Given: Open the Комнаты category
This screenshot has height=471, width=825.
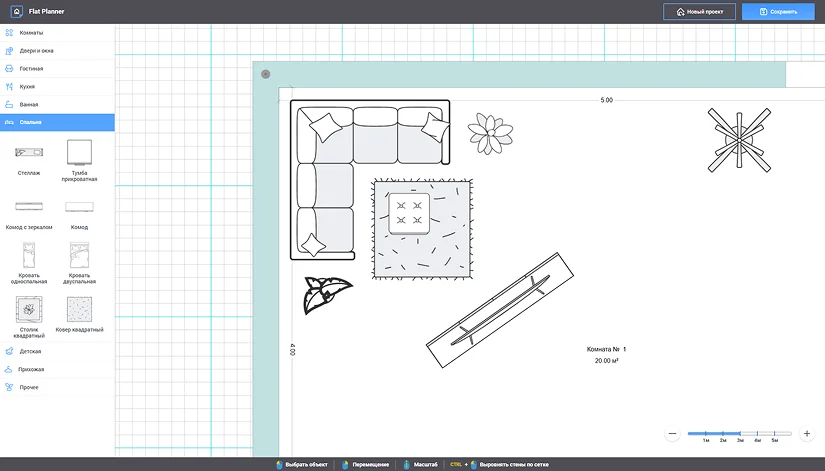Looking at the screenshot, I should click(57, 33).
